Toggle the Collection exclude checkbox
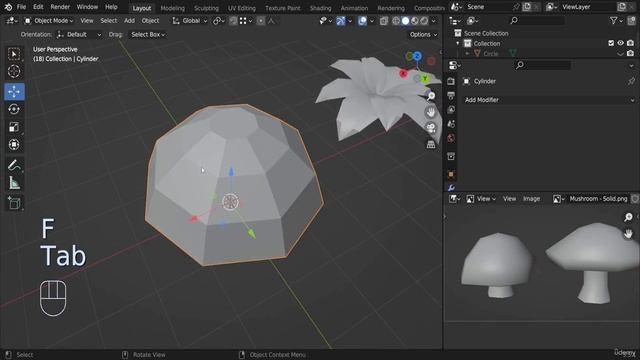Viewport: 640px width, 360px height. tap(611, 43)
